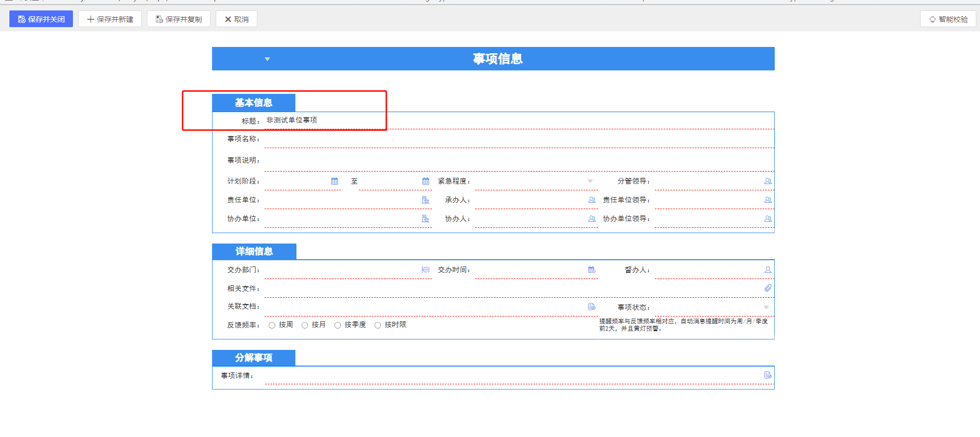Click the 基本信息 section tab
Image resolution: width=980 pixels, height=437 pixels.
coord(254,103)
